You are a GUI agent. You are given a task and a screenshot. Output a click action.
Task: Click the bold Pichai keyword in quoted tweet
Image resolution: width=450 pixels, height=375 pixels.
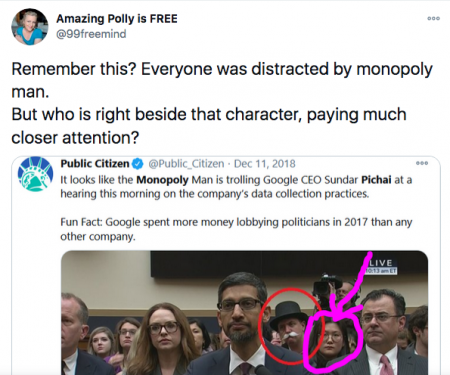point(376,180)
